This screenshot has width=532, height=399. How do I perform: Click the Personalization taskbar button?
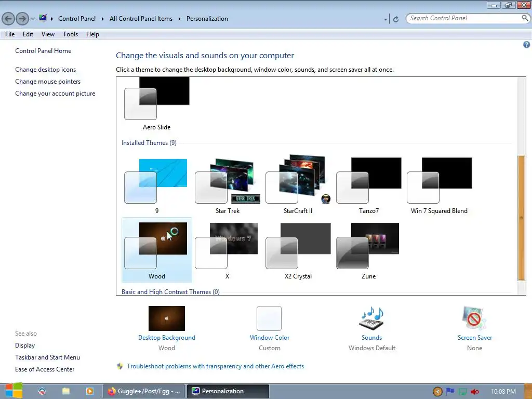tap(228, 391)
